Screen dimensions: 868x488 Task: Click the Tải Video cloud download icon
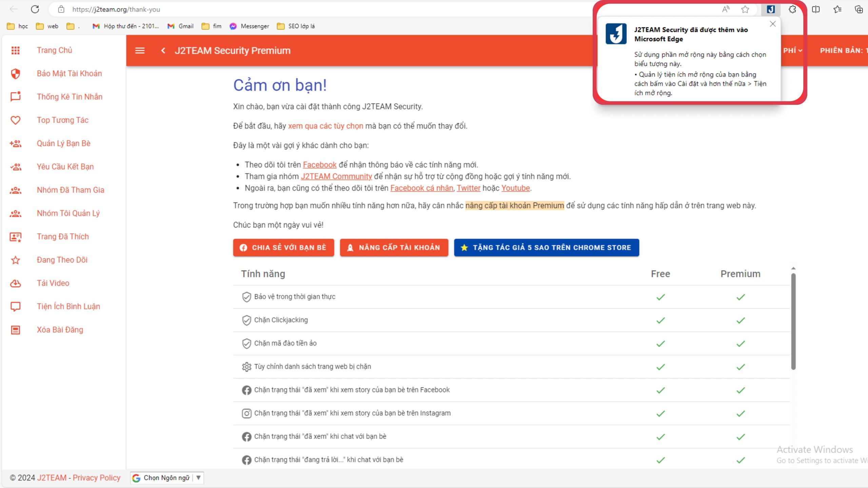(16, 283)
